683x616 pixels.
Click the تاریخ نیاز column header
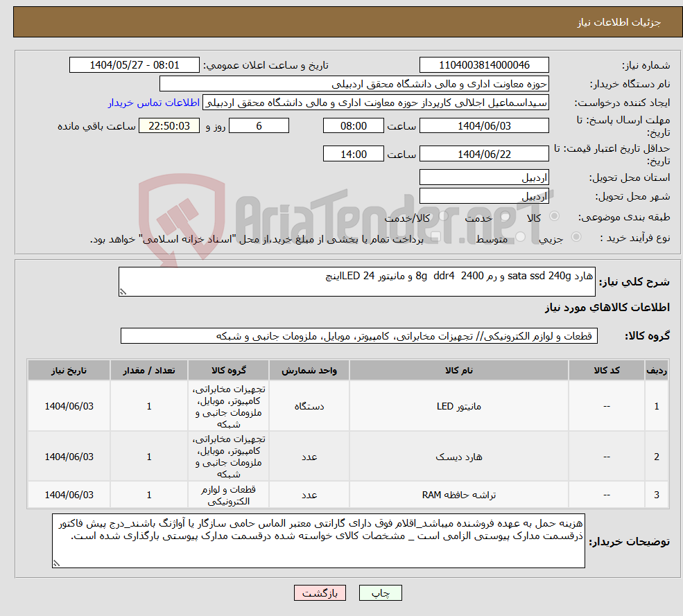69,370
